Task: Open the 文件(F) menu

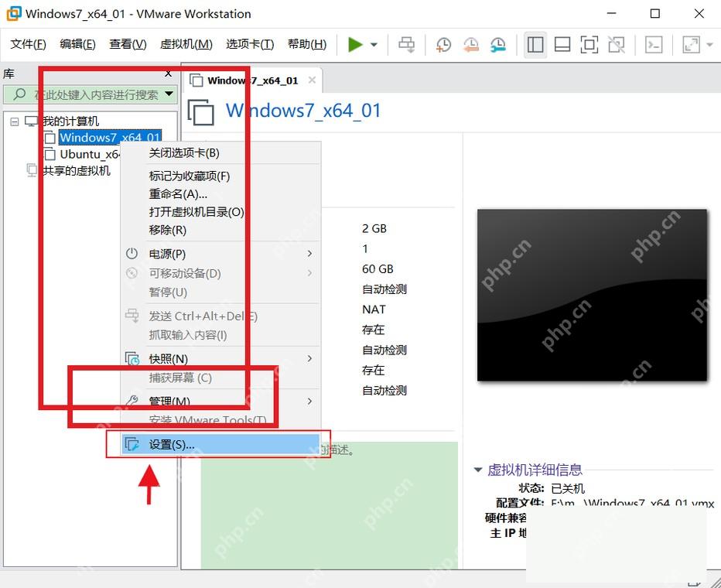Action: (28, 44)
